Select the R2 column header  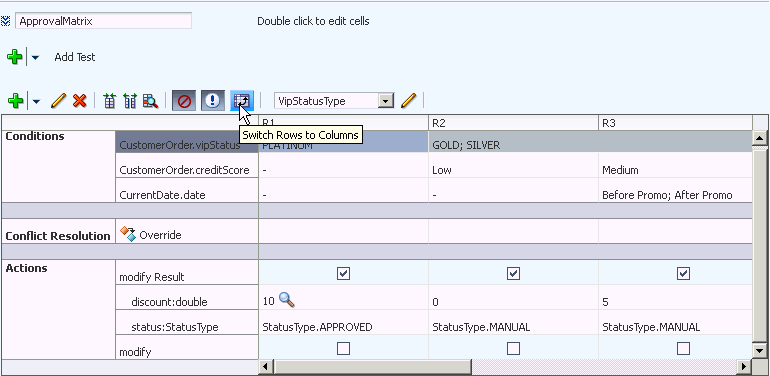point(513,123)
